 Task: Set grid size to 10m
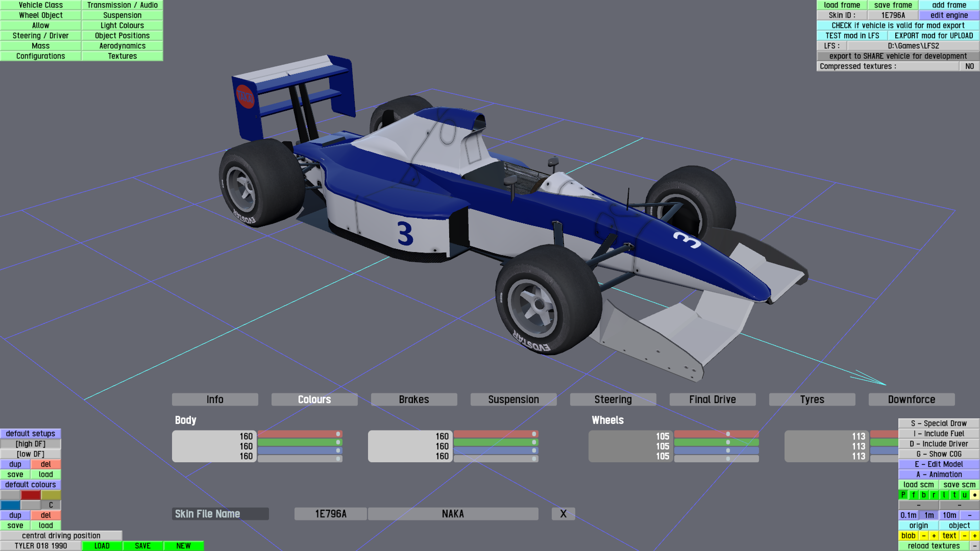tap(949, 515)
